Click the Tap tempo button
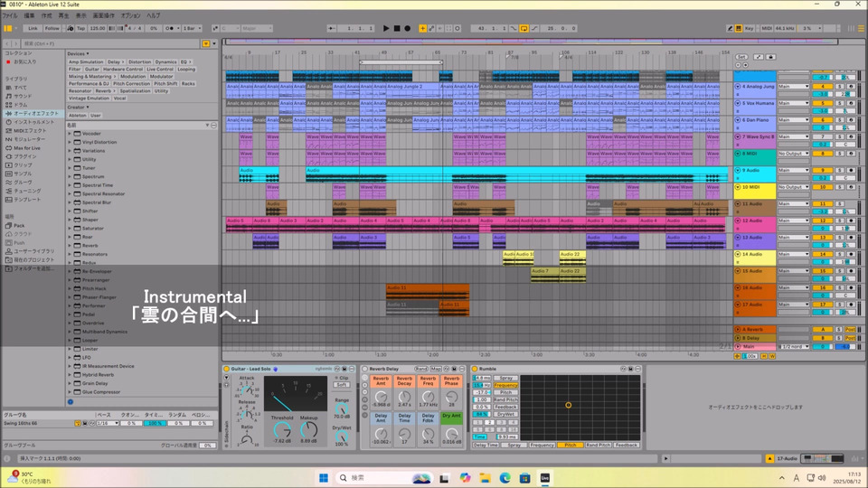 (80, 28)
